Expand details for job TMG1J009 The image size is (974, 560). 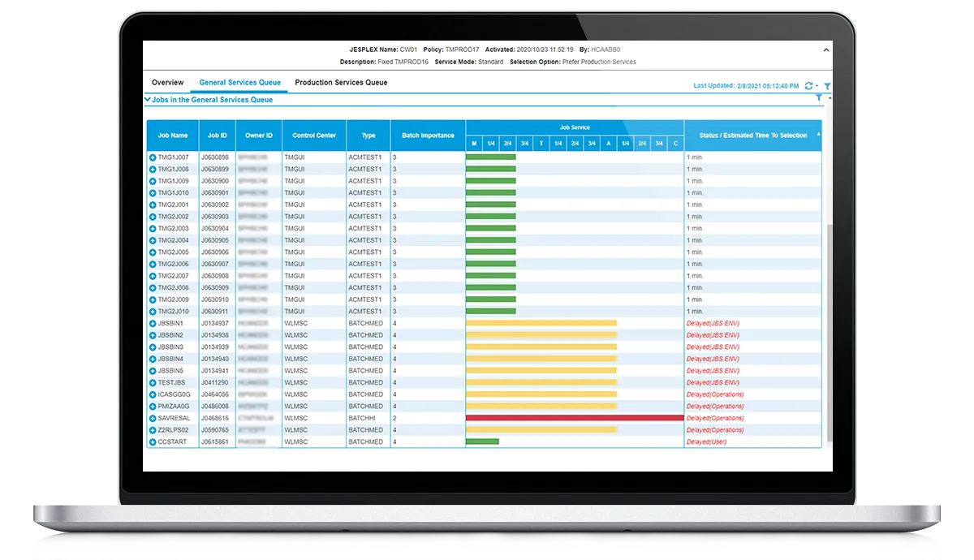point(153,181)
